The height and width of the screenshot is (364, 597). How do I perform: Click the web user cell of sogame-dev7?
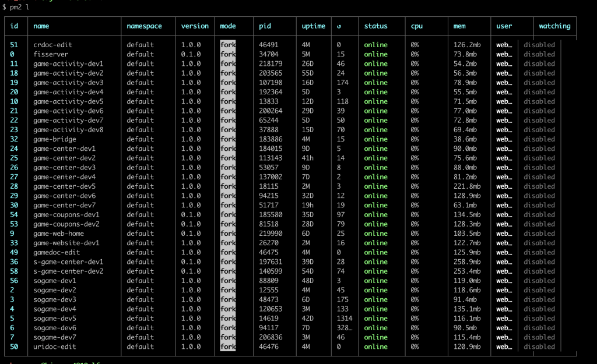(504, 337)
